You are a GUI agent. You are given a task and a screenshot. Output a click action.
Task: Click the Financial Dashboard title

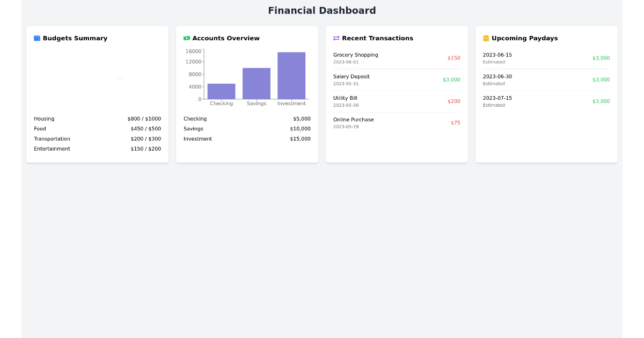tap(322, 10)
